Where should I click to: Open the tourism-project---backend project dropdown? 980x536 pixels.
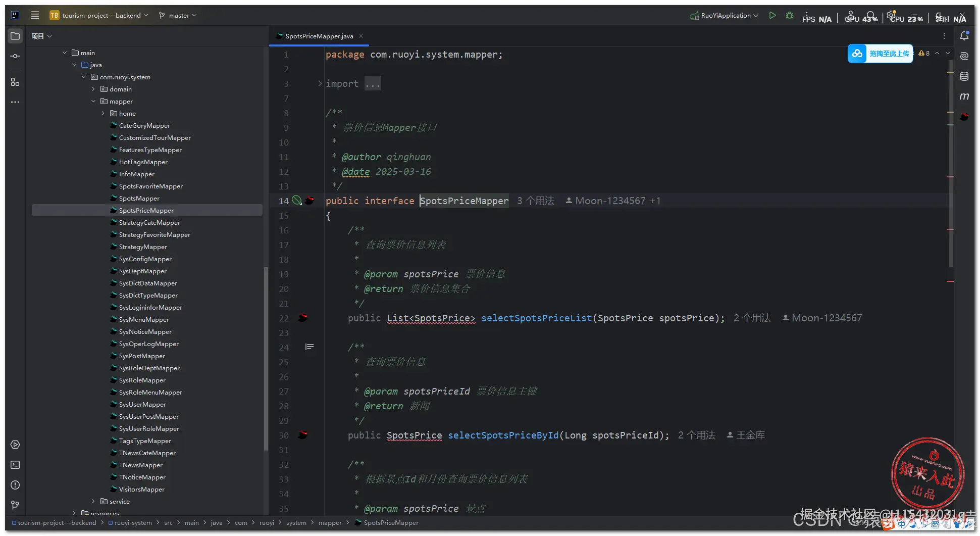click(99, 15)
